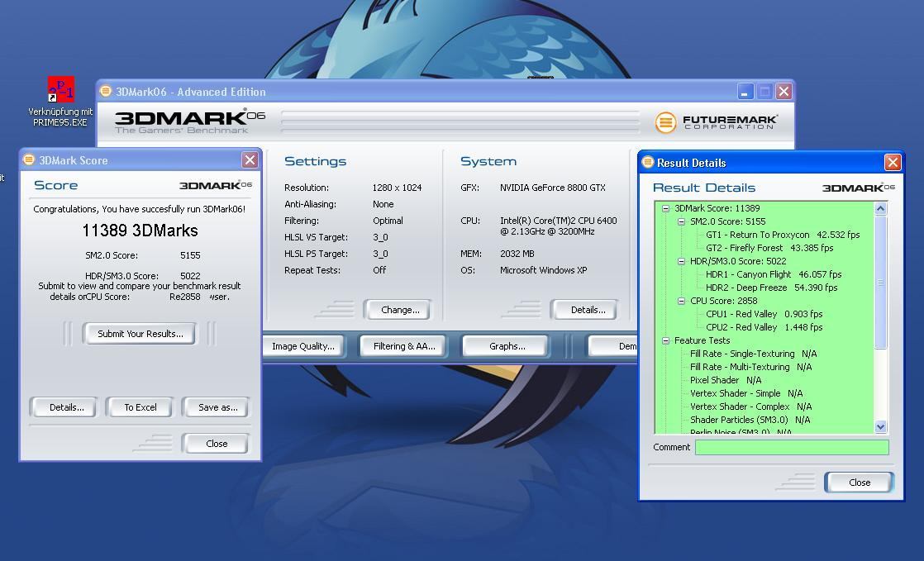924x561 pixels.
Task: Close Result Details window using the X
Action: click(893, 162)
